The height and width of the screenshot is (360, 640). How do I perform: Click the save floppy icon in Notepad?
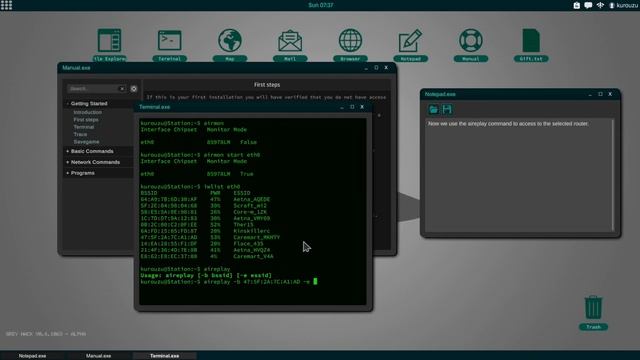pos(447,109)
